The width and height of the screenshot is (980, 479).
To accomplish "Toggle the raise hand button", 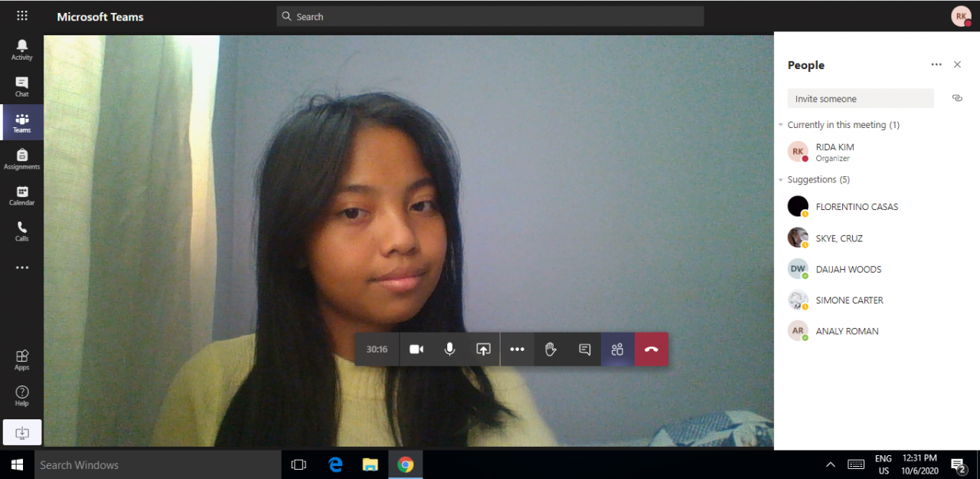I will [x=550, y=349].
